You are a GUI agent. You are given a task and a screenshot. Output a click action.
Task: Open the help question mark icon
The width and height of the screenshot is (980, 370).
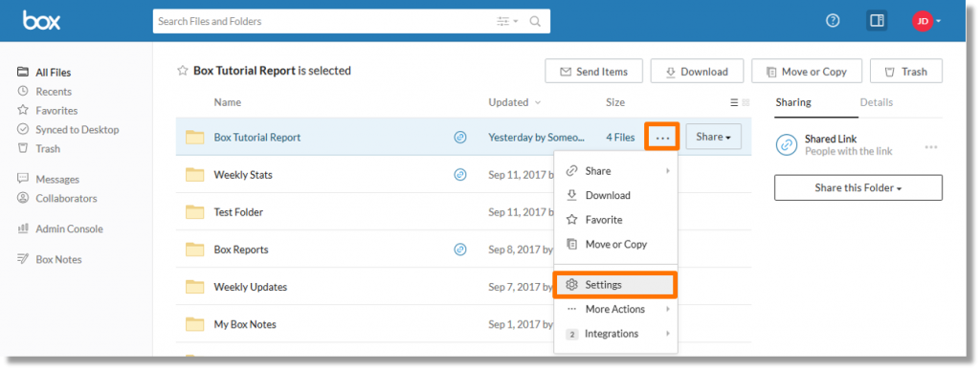[833, 21]
